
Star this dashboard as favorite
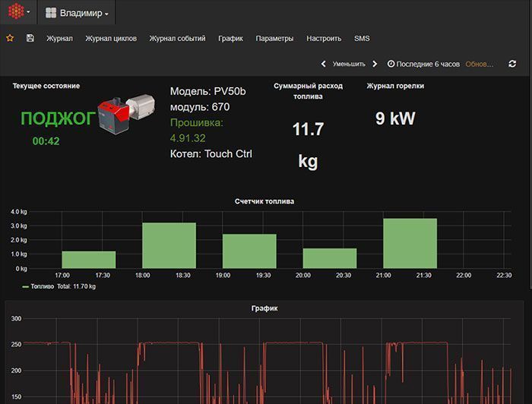click(10, 38)
